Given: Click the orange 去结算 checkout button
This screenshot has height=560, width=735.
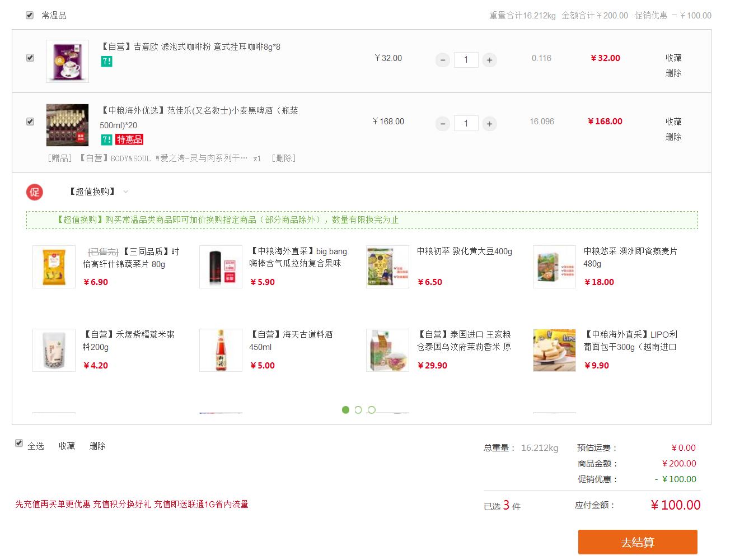Looking at the screenshot, I should tap(638, 542).
